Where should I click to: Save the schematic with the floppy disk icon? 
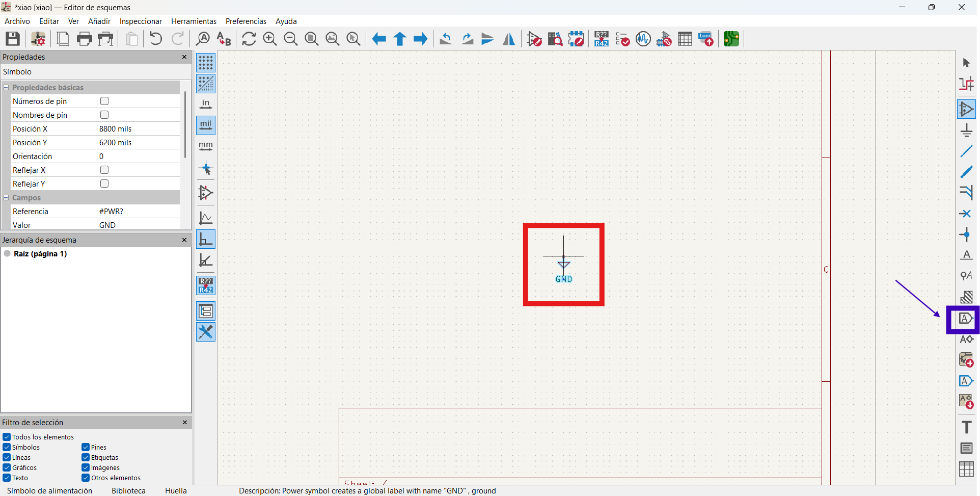click(x=13, y=39)
